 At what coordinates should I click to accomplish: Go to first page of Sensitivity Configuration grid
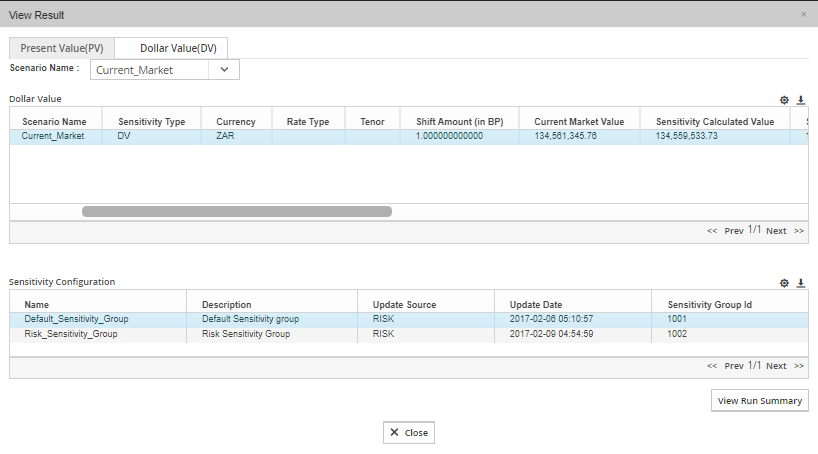712,366
